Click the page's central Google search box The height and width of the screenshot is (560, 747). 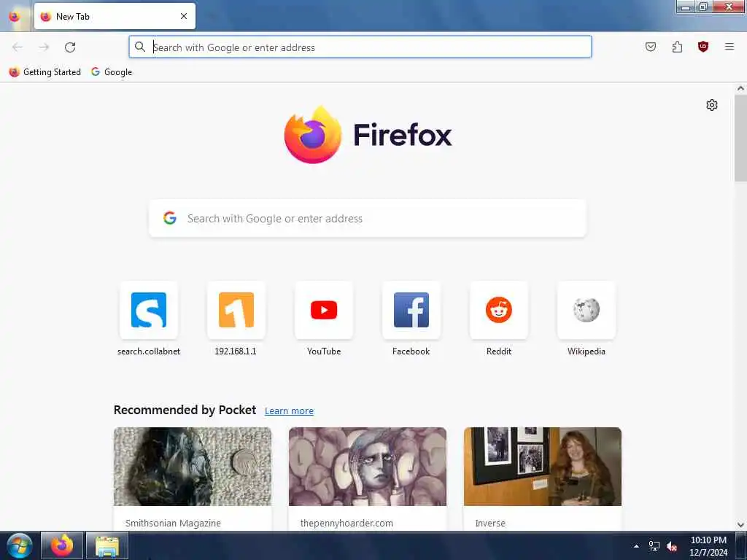click(368, 219)
